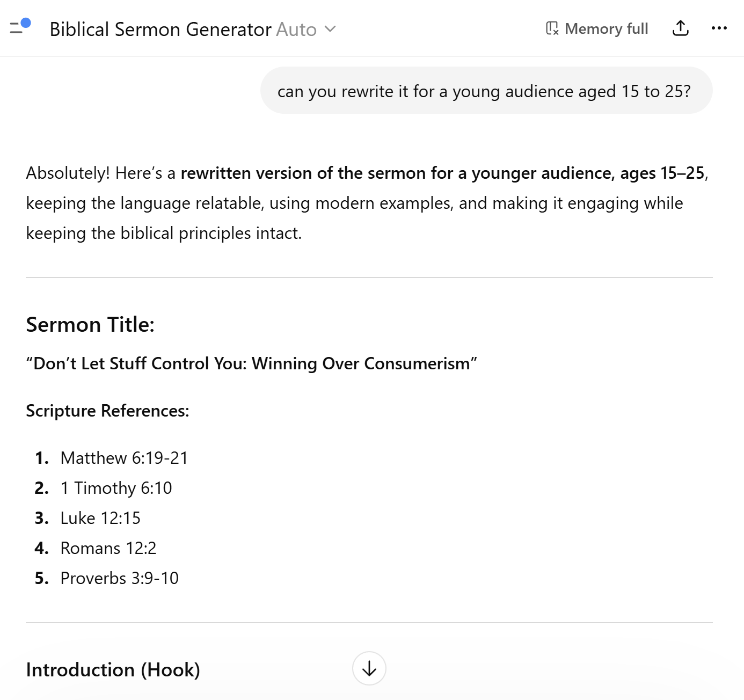Select the user's rewrite request message bubble

(485, 91)
